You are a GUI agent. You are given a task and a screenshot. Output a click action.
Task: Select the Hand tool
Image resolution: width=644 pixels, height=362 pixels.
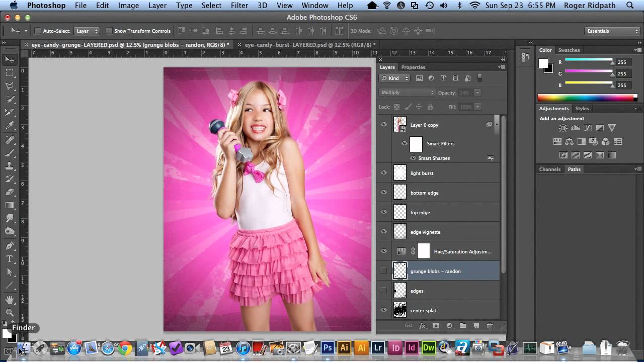click(x=10, y=300)
